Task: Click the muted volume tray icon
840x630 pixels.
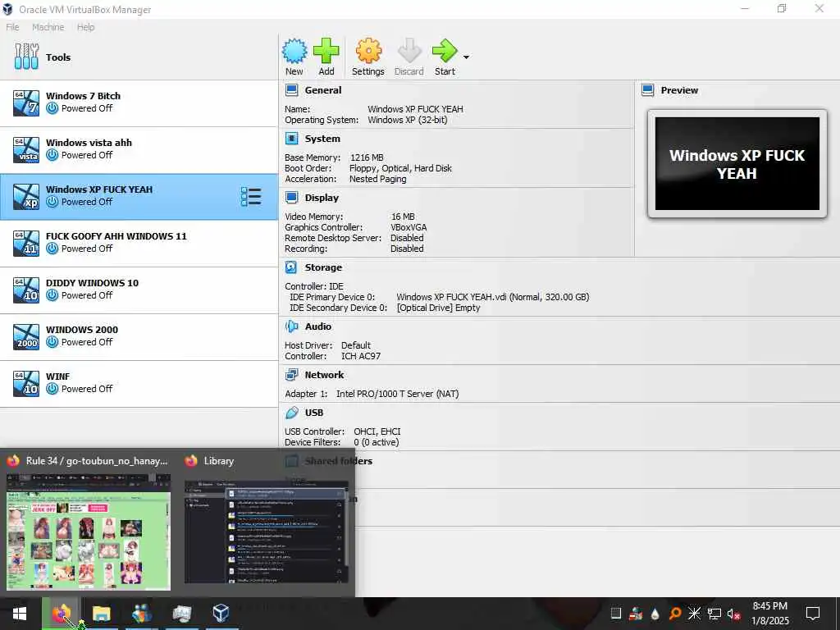Action: 734,614
